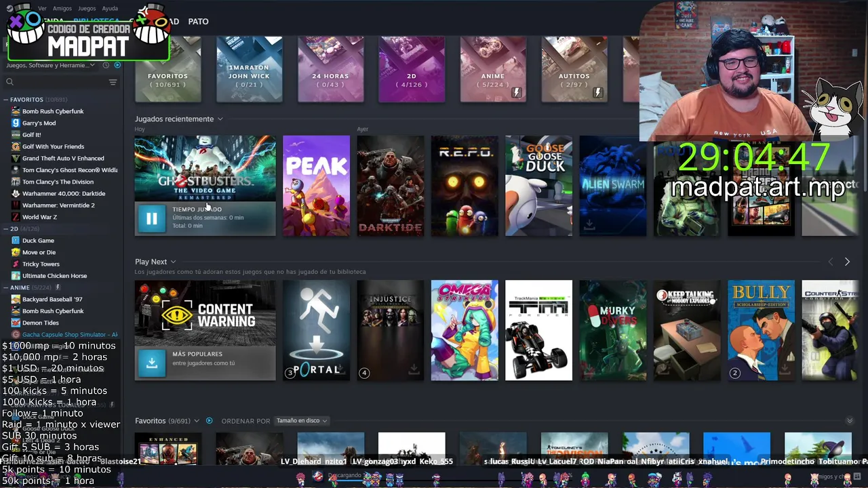Collapse the ANIME category in sidebar
Image resolution: width=868 pixels, height=488 pixels.
[6, 287]
